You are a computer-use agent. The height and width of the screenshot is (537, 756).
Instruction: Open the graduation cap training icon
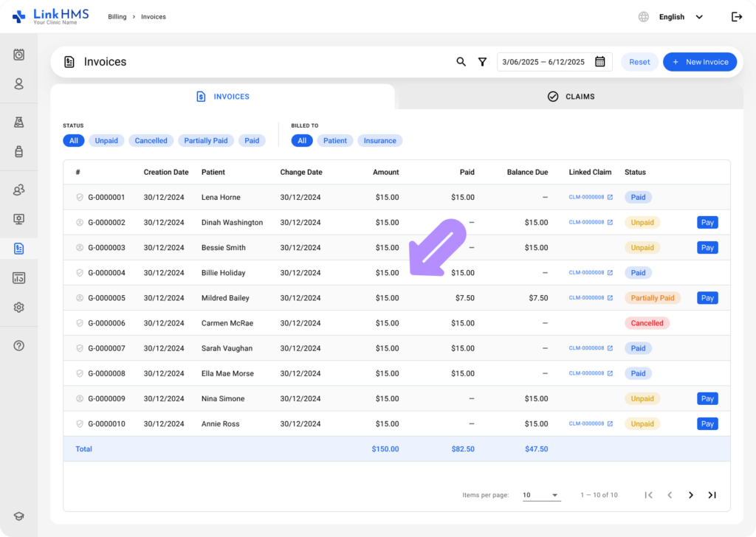(18, 516)
